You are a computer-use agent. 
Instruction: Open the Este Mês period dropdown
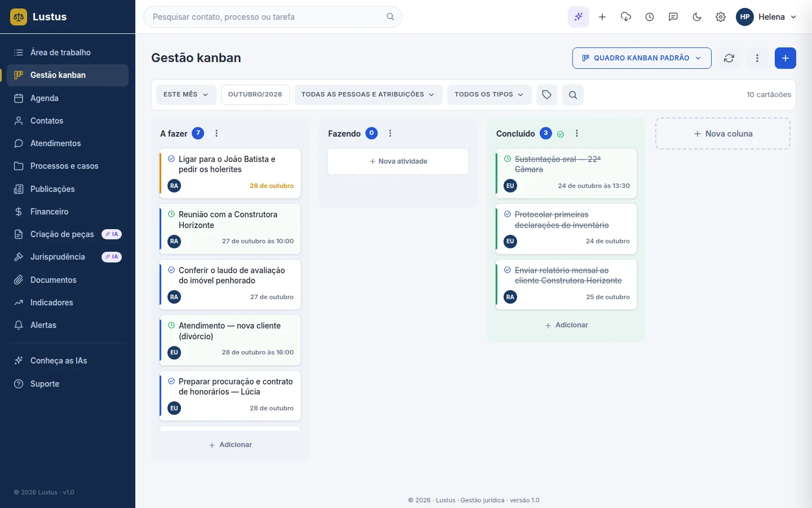[x=186, y=95]
